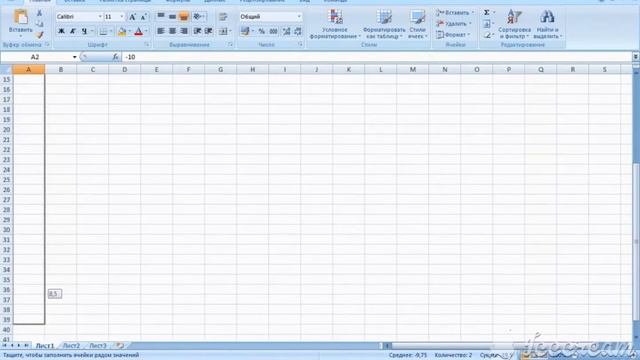Image resolution: width=640 pixels, height=360 pixels.
Task: Switch to sheet tab Лист2
Action: click(71, 346)
